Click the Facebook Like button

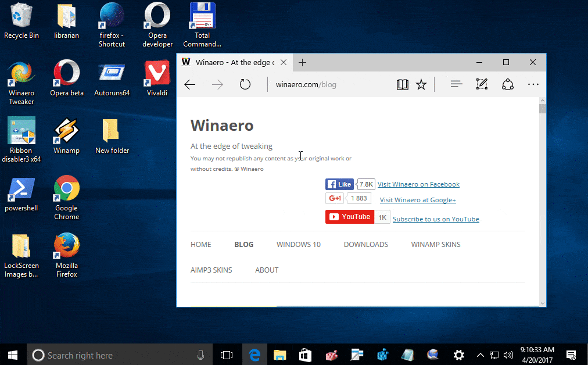click(x=339, y=184)
